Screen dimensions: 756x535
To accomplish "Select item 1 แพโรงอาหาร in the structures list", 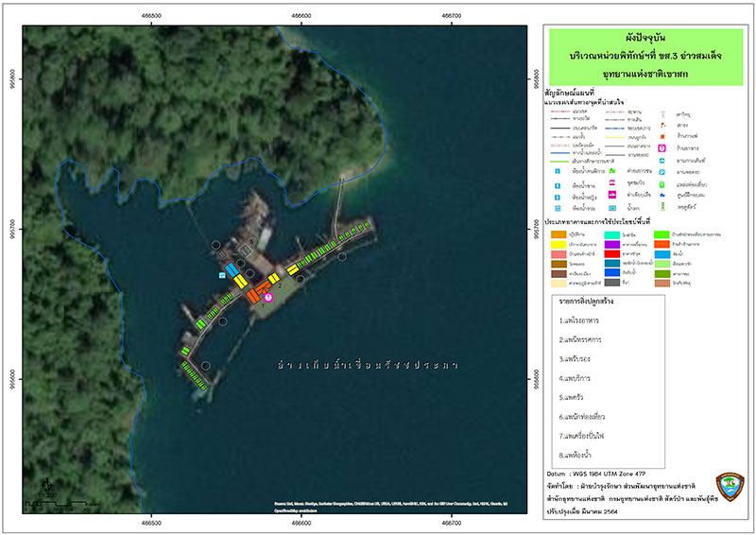I will tap(579, 320).
